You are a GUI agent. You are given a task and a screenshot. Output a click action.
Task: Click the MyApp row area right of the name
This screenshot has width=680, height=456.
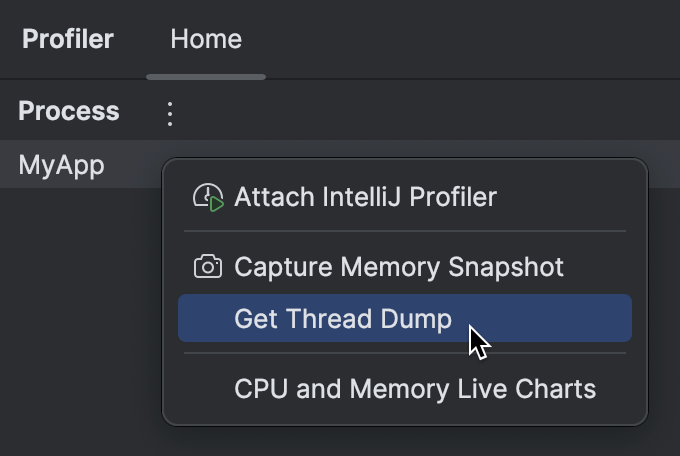132,164
